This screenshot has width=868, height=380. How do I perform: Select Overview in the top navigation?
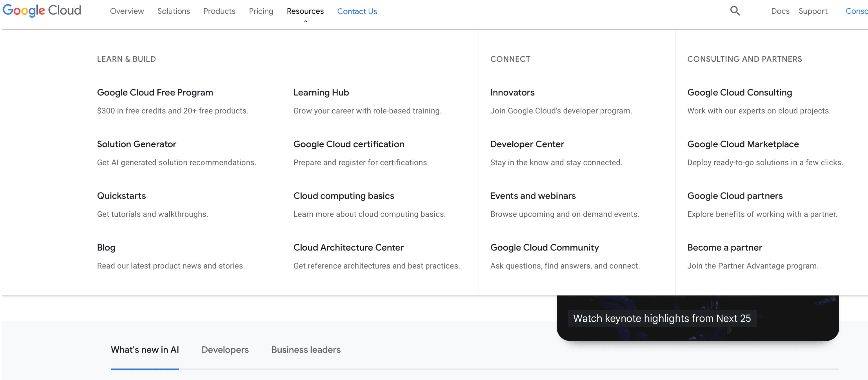(x=127, y=11)
